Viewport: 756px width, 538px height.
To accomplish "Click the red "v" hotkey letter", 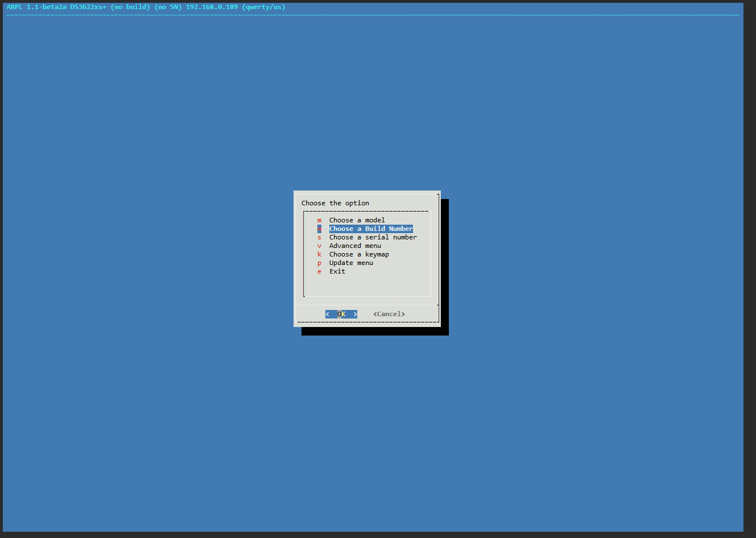I will [x=319, y=246].
